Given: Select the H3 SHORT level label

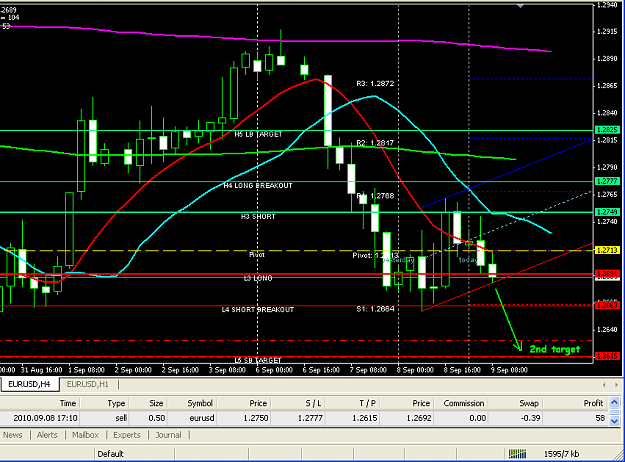Looking at the screenshot, I should point(258,216).
